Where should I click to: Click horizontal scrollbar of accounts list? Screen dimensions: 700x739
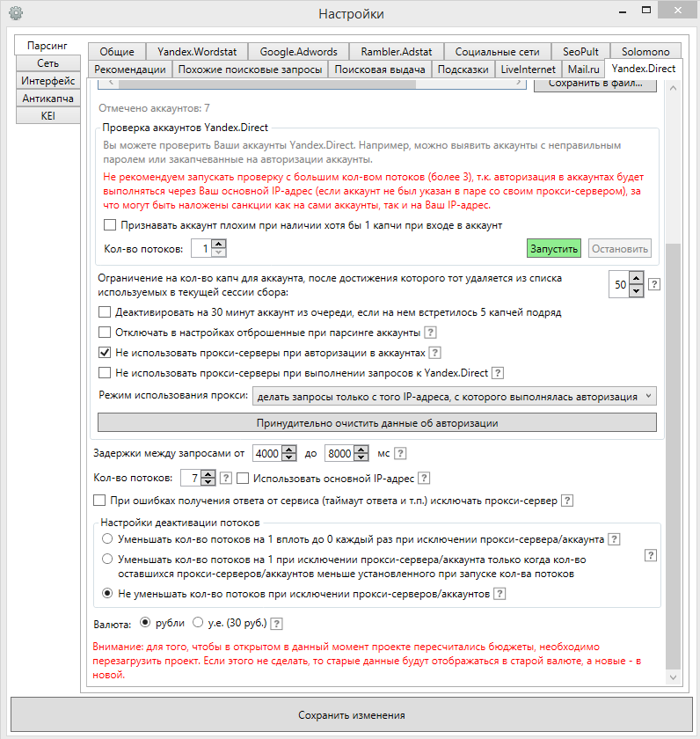pyautogui.click(x=267, y=84)
